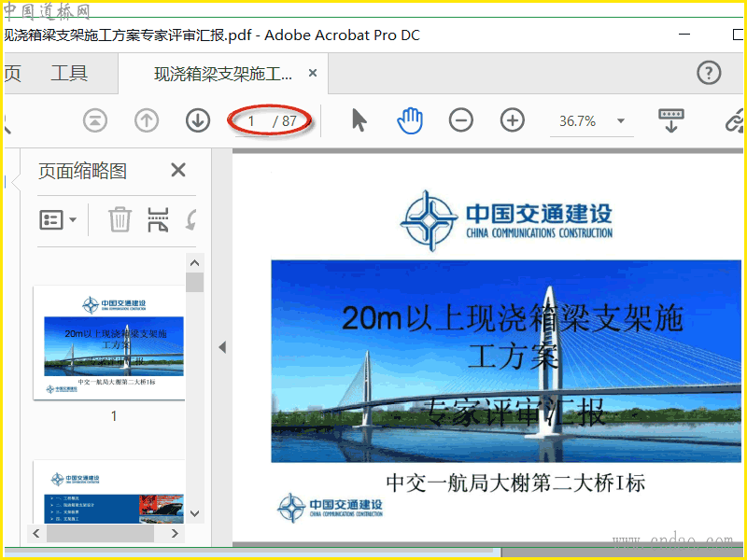The image size is (747, 560).
Task: Click the 页 tab at far left
Action: point(12,74)
